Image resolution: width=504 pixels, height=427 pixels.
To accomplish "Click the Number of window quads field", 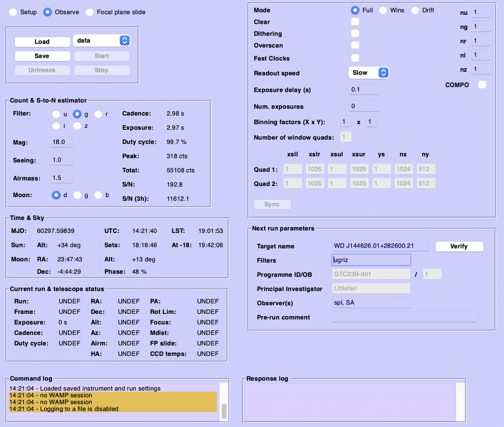I will pyautogui.click(x=346, y=137).
